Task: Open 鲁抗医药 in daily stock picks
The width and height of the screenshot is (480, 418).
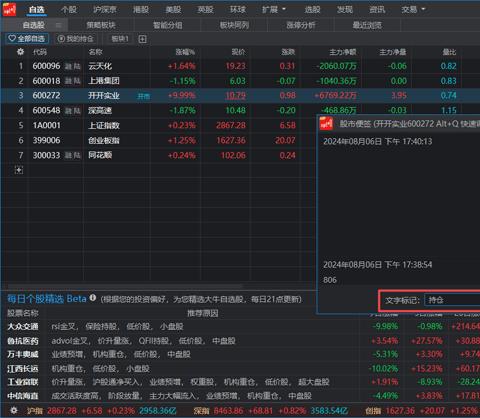Action: click(23, 341)
